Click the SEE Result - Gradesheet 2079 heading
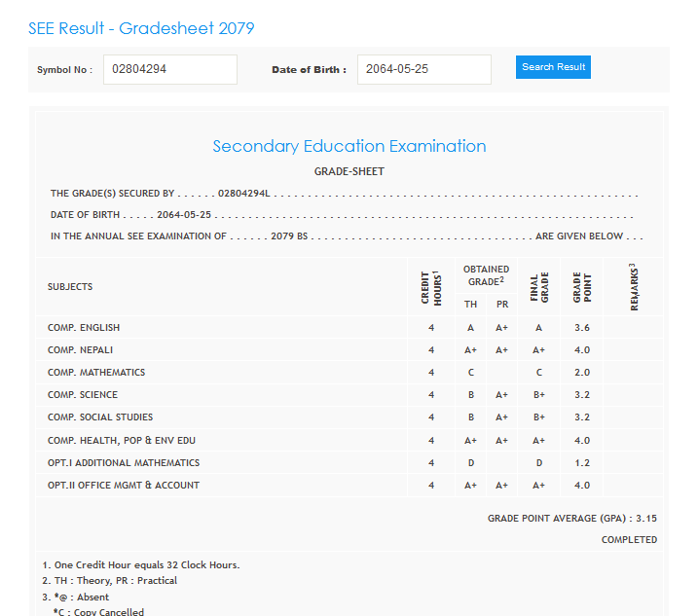This screenshot has width=698, height=616. coord(141,28)
